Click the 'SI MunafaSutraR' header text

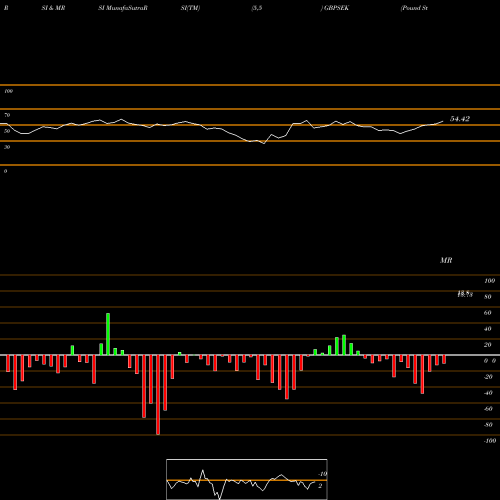point(123,8)
